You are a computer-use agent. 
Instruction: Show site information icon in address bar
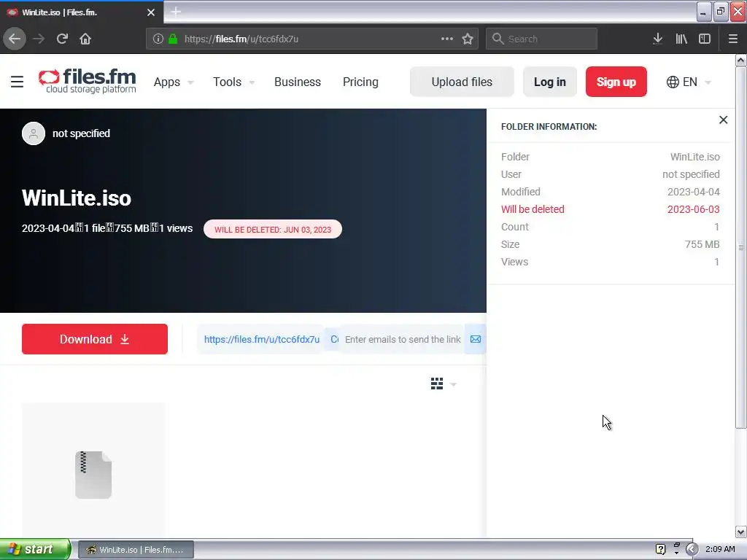point(158,39)
